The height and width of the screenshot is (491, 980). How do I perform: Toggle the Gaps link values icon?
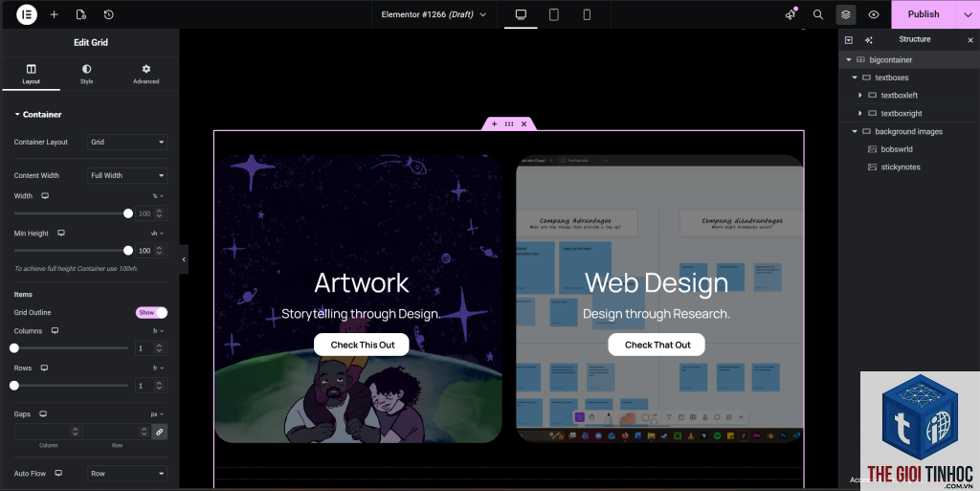[160, 432]
